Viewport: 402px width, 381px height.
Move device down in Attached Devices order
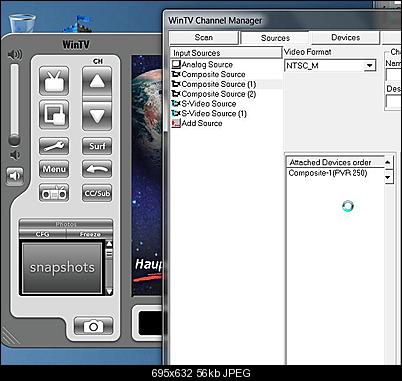click(388, 177)
